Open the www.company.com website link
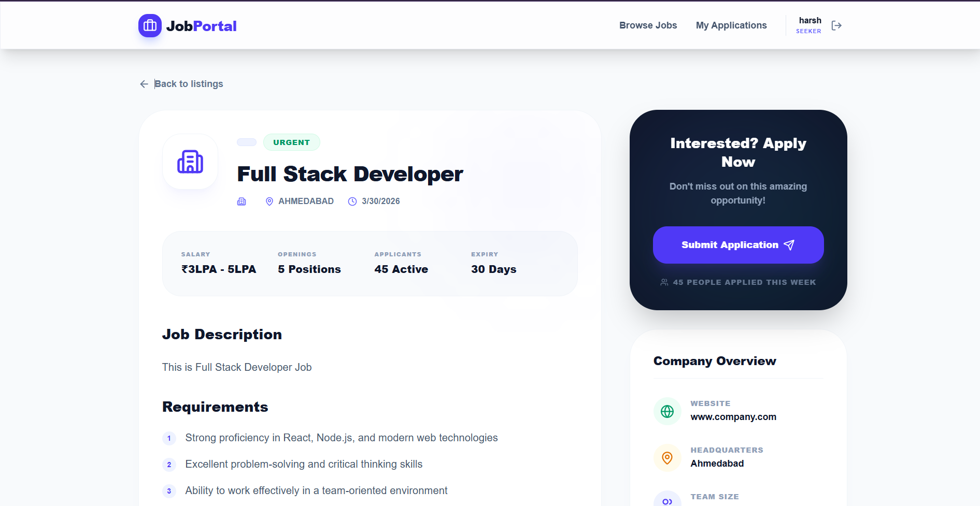Screen dimensions: 980x506 coord(733,416)
